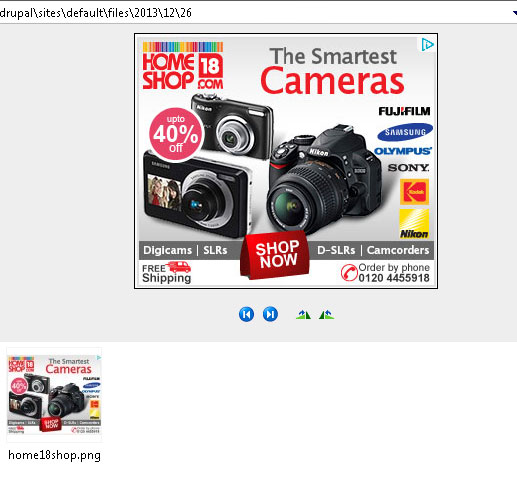Image resolution: width=517 pixels, height=486 pixels.
Task: Click the Digicams link in gray bar
Action: pyautogui.click(x=167, y=250)
